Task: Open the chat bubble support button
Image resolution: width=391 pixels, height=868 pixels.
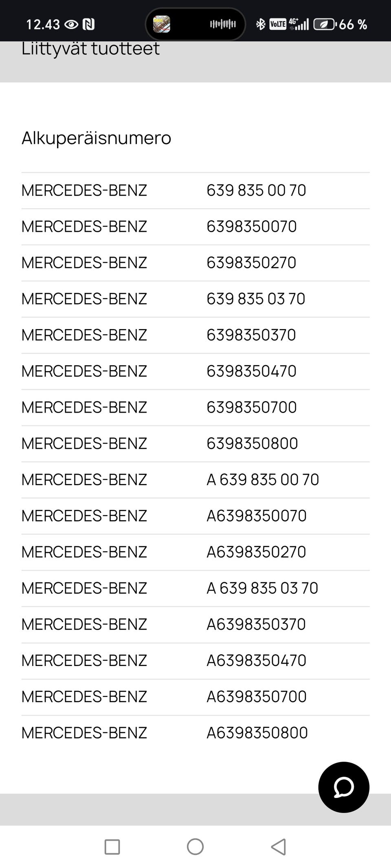Action: click(x=343, y=787)
